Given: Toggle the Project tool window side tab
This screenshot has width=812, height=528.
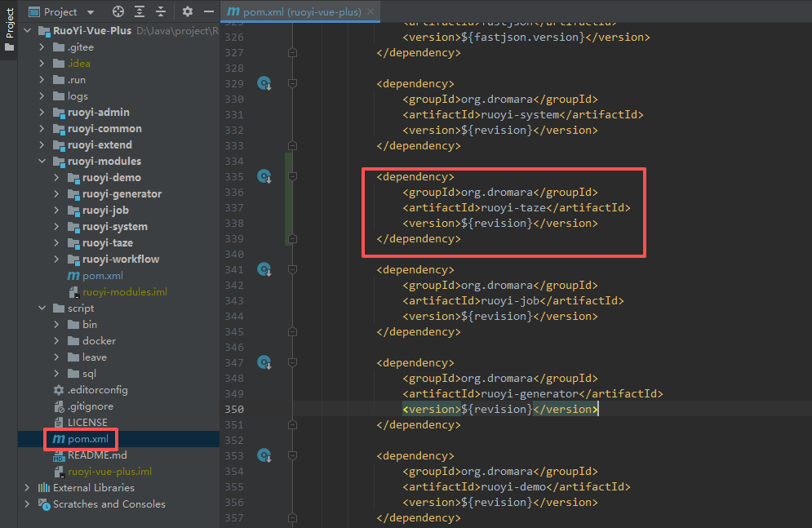Looking at the screenshot, I should 9,30.
